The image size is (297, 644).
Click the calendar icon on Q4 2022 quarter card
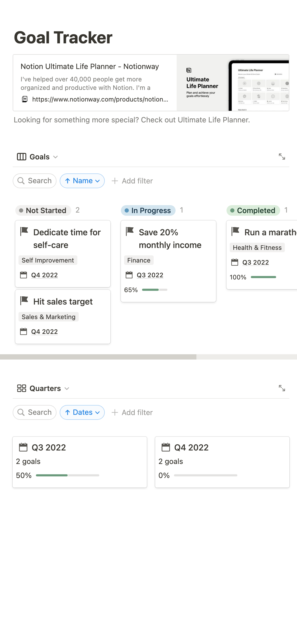166,447
